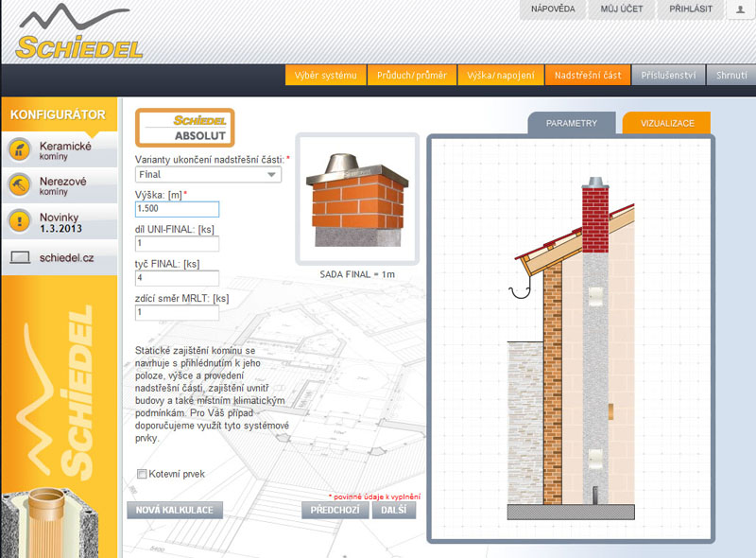Screen dimensions: 756x558
Task: Go back with the Předchozí button
Action: [x=335, y=510]
